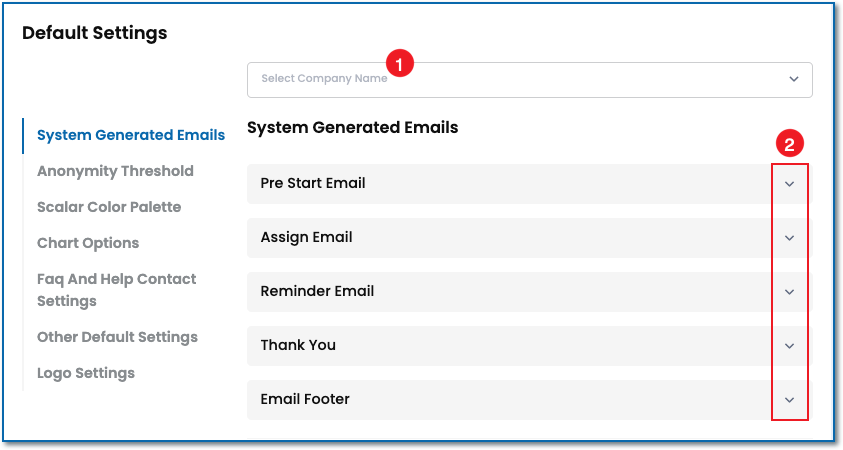Open the Anonymity Threshold settings tab

tap(115, 171)
